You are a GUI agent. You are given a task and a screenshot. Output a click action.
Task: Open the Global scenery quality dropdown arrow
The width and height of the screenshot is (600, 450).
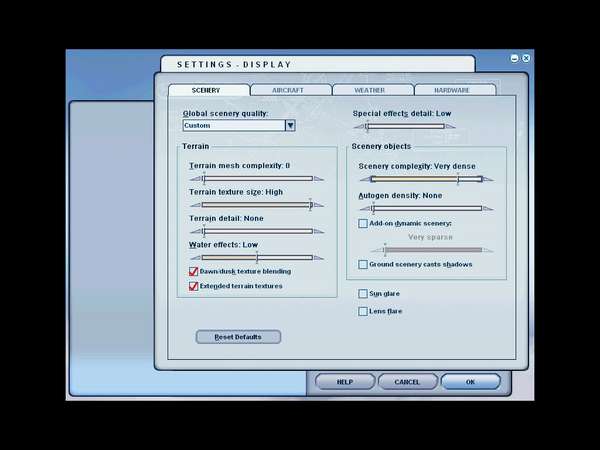tap(290, 125)
